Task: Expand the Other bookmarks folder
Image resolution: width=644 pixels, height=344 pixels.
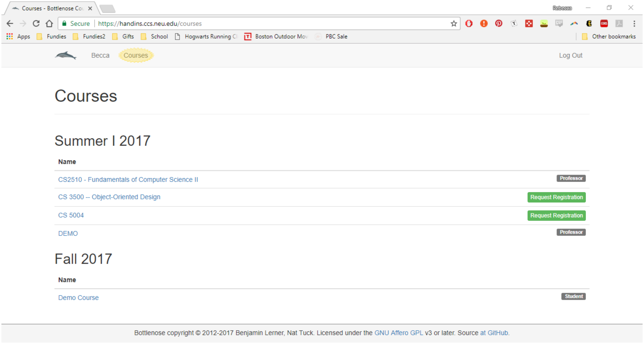Action: [x=609, y=37]
